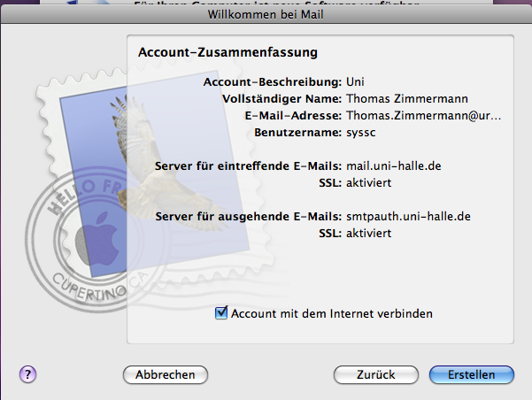Click the 'Account mit dem Internet verbinden' label text
The height and width of the screenshot is (400, 532).
332,313
